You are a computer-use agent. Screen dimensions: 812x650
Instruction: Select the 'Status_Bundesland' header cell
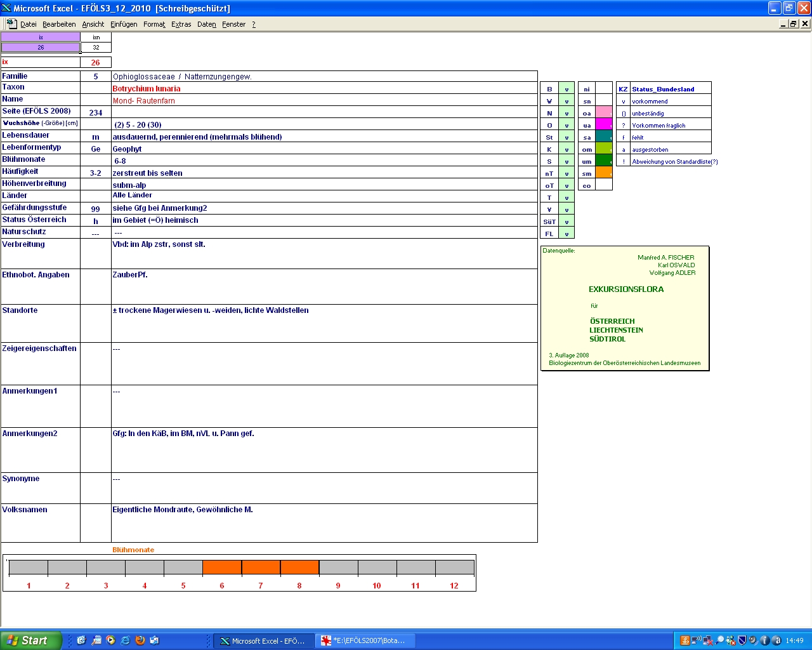click(671, 89)
